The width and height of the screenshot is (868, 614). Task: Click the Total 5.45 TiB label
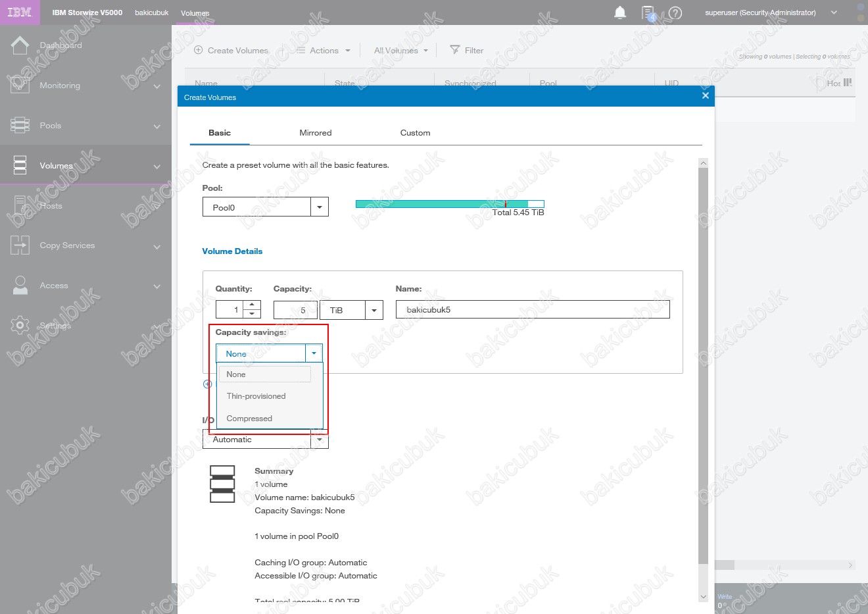point(518,213)
